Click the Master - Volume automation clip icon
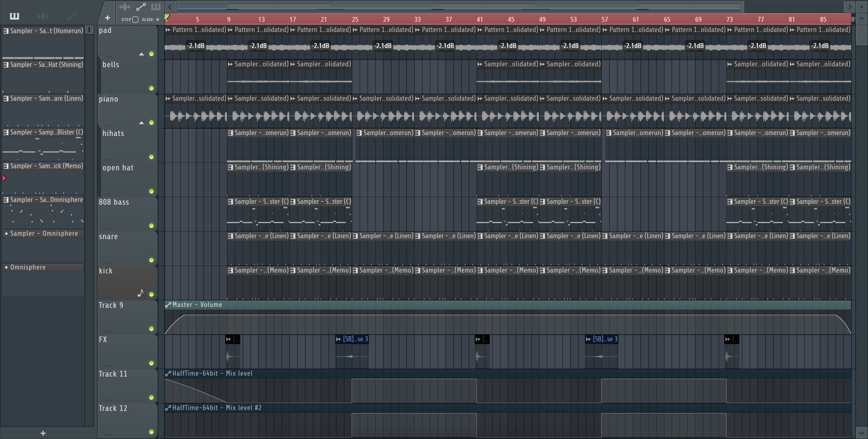Screen dimensions: 868x439 tap(168, 305)
